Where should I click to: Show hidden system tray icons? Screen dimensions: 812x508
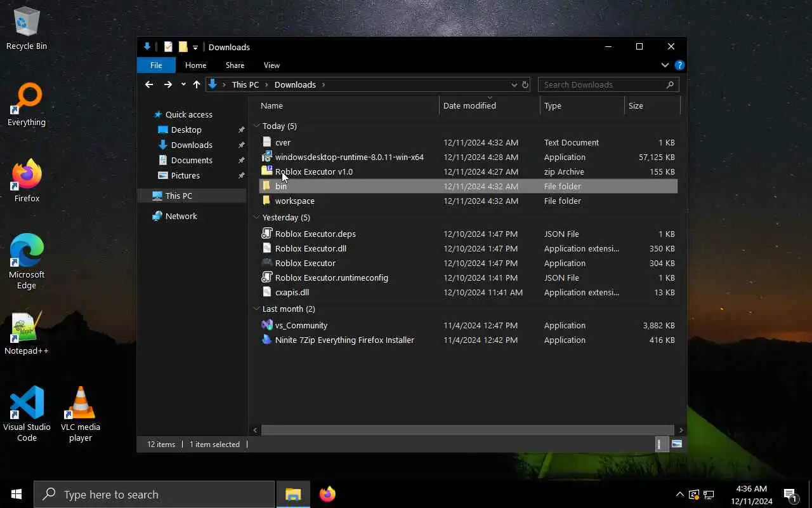pyautogui.click(x=679, y=495)
